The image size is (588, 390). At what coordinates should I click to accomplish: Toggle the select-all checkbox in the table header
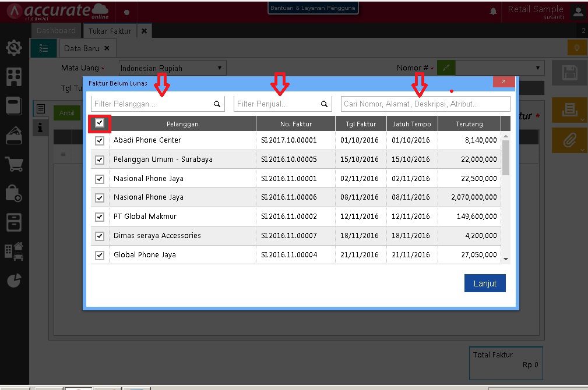point(100,123)
